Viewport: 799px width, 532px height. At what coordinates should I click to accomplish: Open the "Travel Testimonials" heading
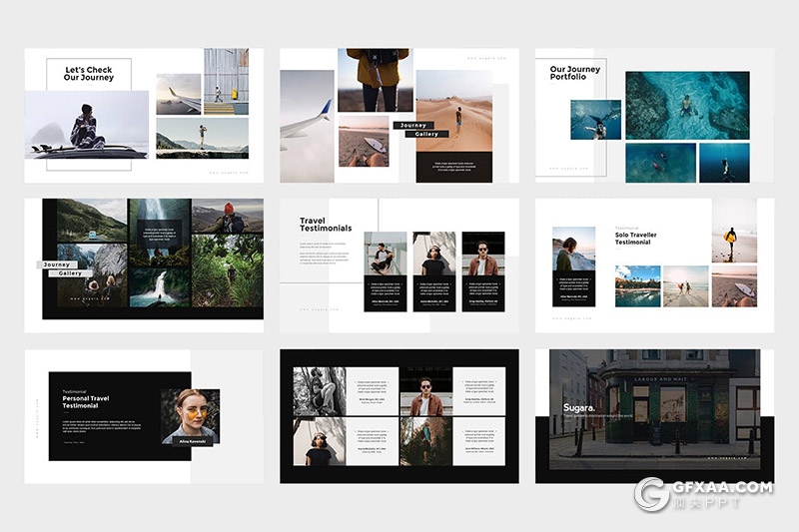pos(326,225)
